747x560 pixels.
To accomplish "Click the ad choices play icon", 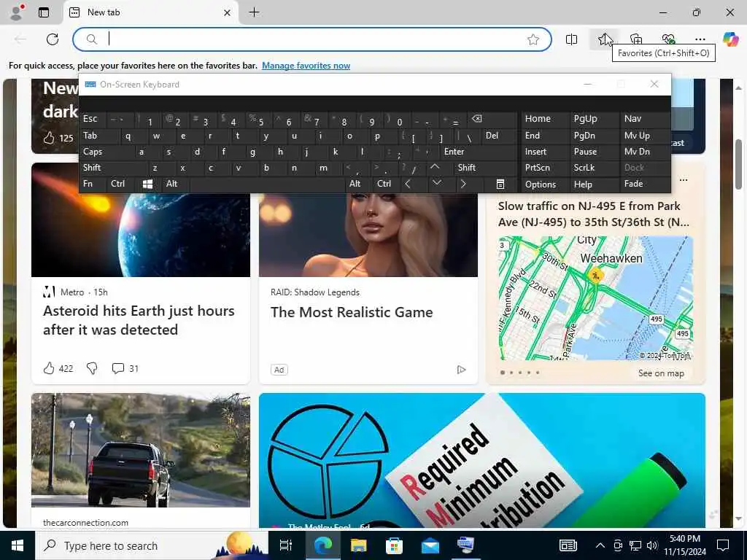I will point(461,370).
